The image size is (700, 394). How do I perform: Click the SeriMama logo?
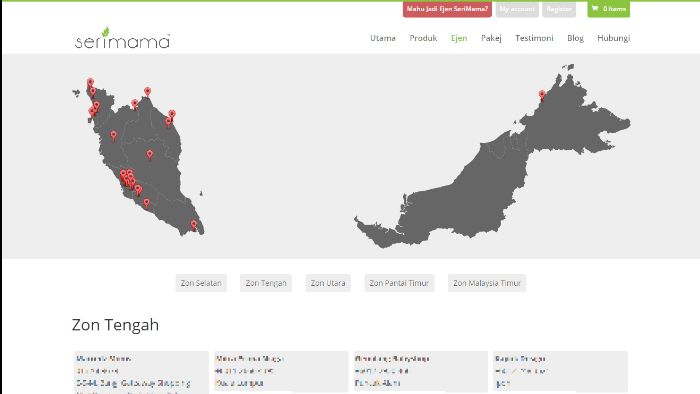point(122,38)
